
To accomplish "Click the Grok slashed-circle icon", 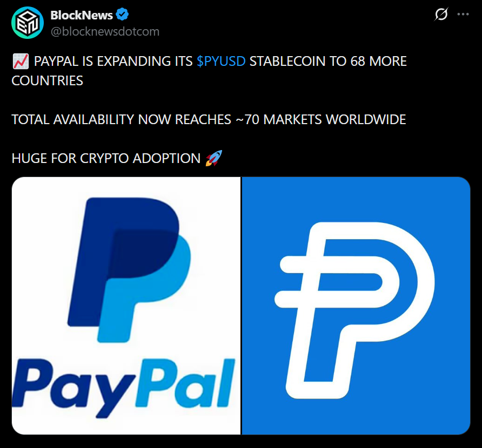I will click(x=441, y=14).
